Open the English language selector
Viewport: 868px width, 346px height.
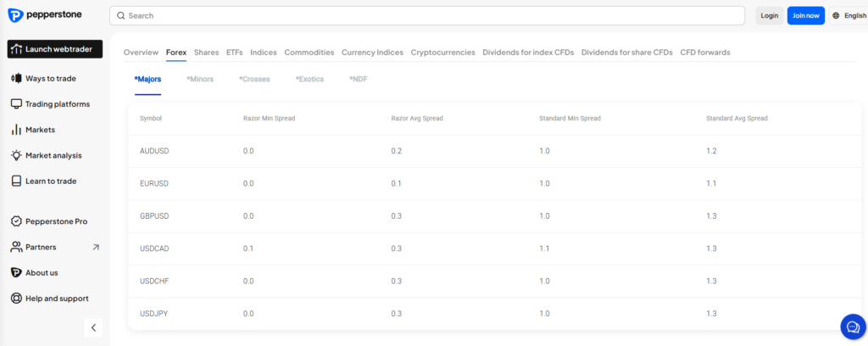pos(849,15)
